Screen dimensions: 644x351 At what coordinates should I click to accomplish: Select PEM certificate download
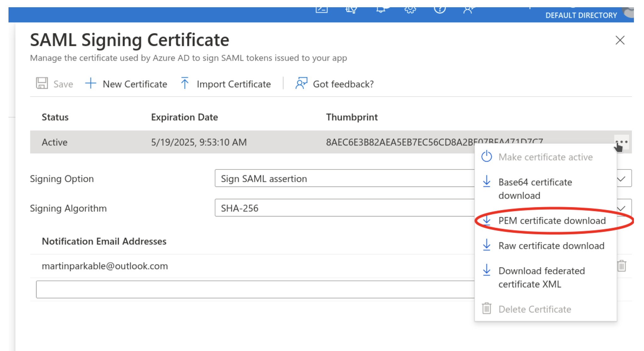(x=545, y=220)
